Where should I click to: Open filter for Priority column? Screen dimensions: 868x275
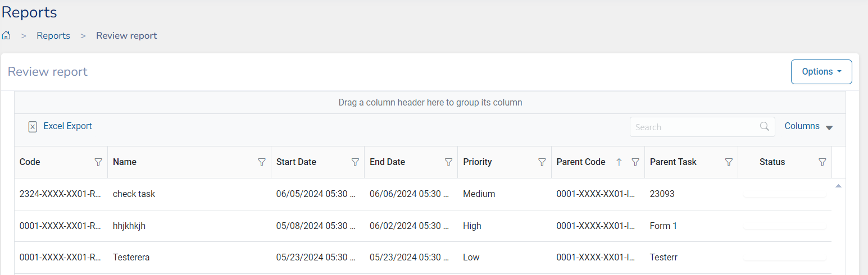point(542,162)
